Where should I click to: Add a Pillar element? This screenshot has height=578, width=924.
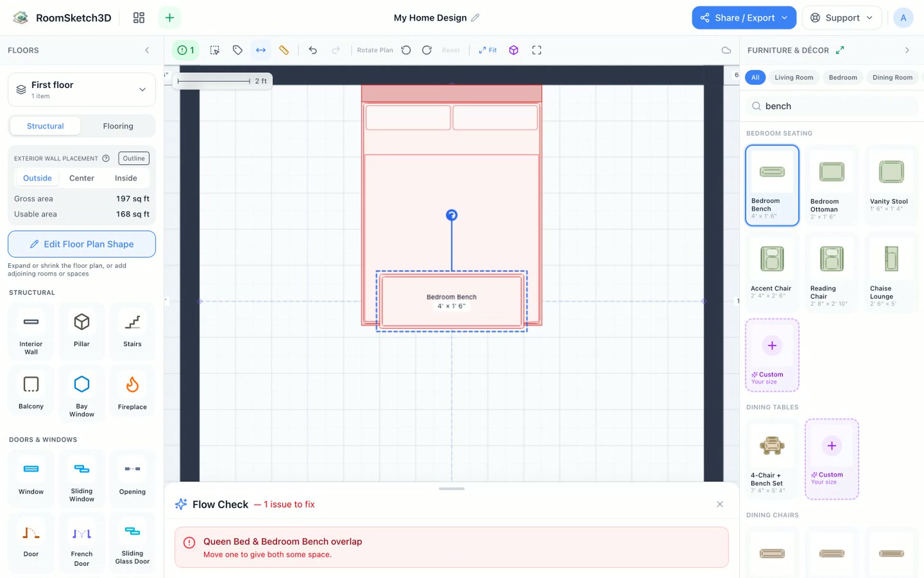pos(82,331)
